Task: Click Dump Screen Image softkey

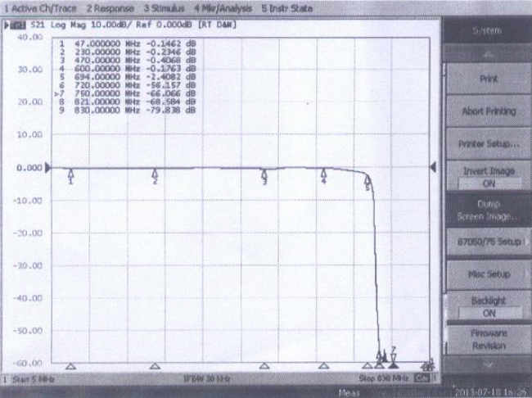Action: point(489,210)
